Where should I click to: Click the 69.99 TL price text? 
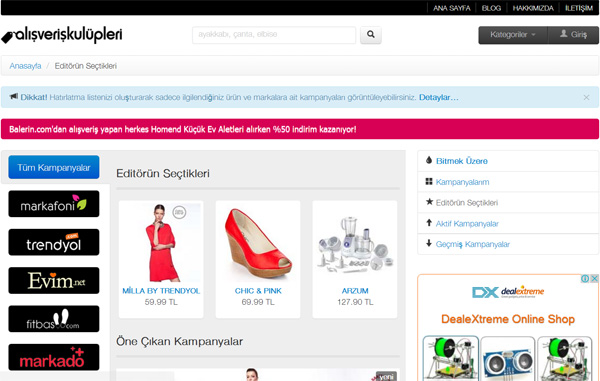[258, 302]
